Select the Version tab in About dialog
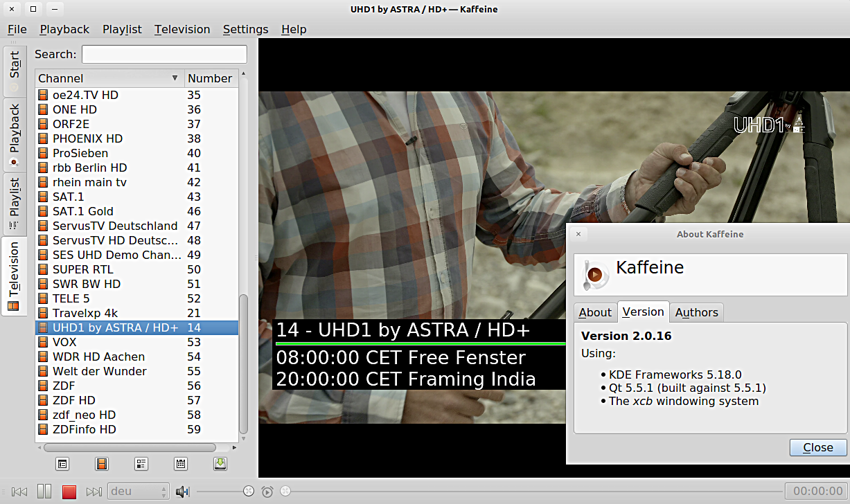Viewport: 850px width, 504px height. point(644,312)
